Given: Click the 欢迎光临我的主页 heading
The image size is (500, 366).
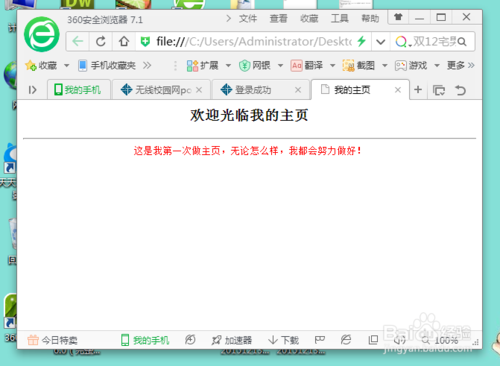Looking at the screenshot, I should coord(249,116).
